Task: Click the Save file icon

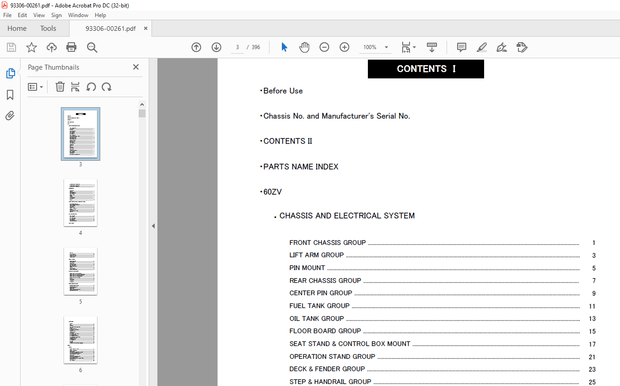Action: tap(11, 47)
